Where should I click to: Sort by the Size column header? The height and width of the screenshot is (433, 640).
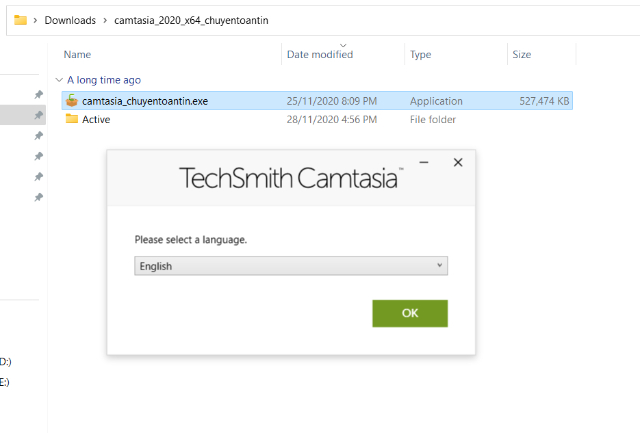click(x=522, y=54)
